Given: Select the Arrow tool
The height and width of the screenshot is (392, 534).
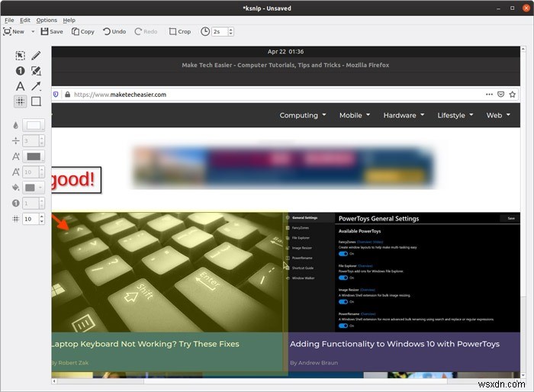Looking at the screenshot, I should click(36, 86).
